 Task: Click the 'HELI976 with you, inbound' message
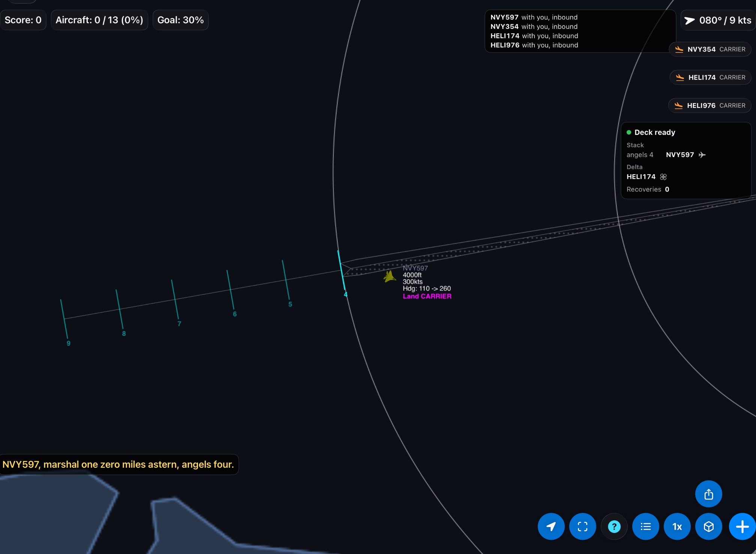coord(534,45)
